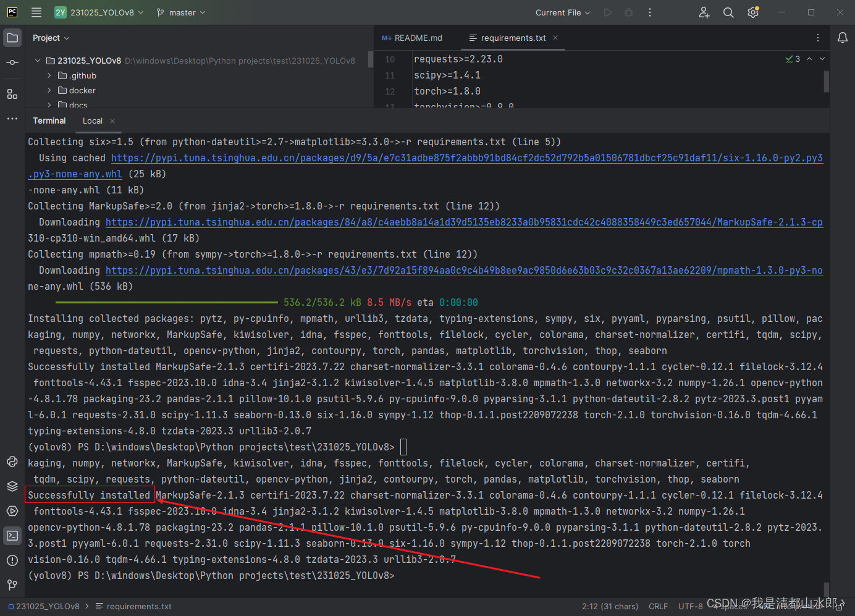
Task: Open the Git tool window at sidebar bottom
Action: (12, 584)
